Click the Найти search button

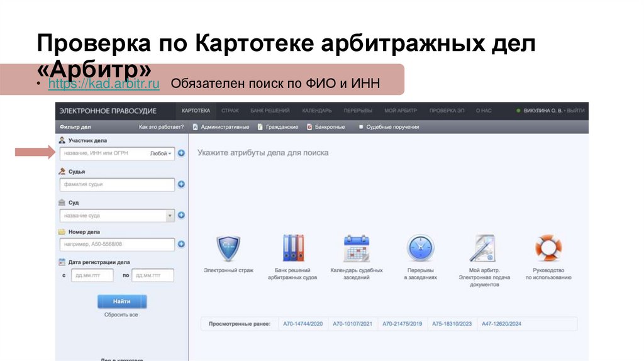pyautogui.click(x=122, y=301)
